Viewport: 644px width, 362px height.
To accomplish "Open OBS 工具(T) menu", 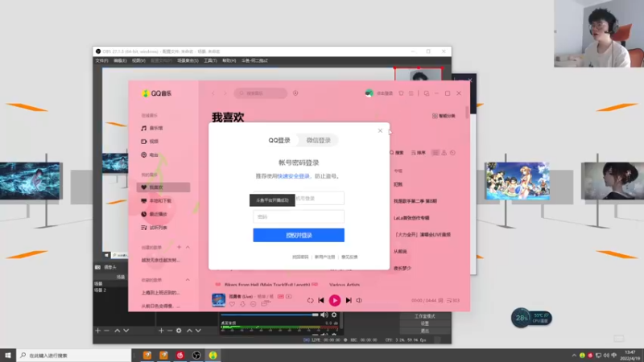I will point(210,60).
